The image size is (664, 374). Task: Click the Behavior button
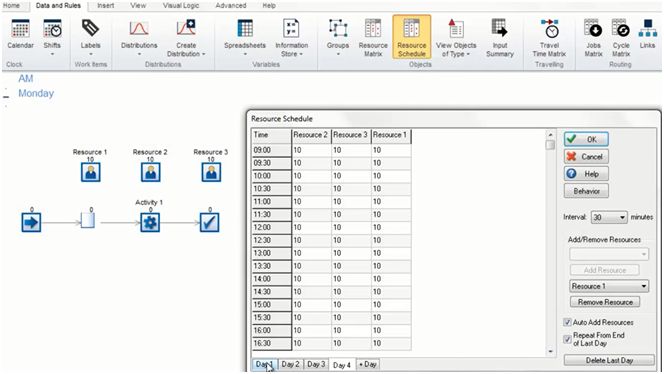point(586,191)
